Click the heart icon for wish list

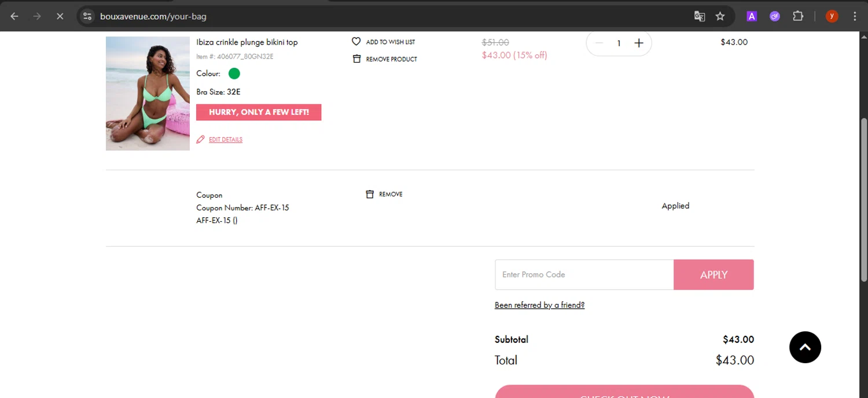coord(356,42)
